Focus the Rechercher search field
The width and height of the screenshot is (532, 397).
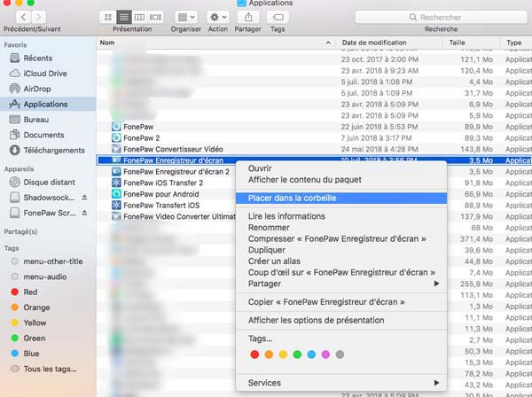(x=441, y=17)
